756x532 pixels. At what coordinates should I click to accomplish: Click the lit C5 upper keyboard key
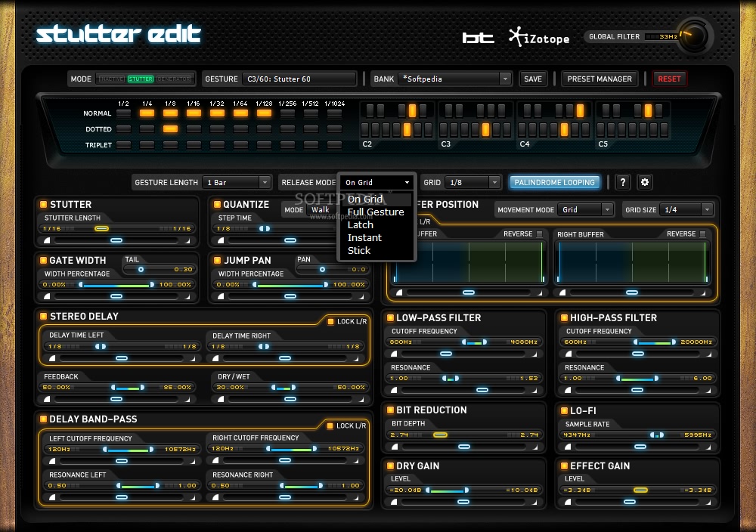tap(648, 111)
